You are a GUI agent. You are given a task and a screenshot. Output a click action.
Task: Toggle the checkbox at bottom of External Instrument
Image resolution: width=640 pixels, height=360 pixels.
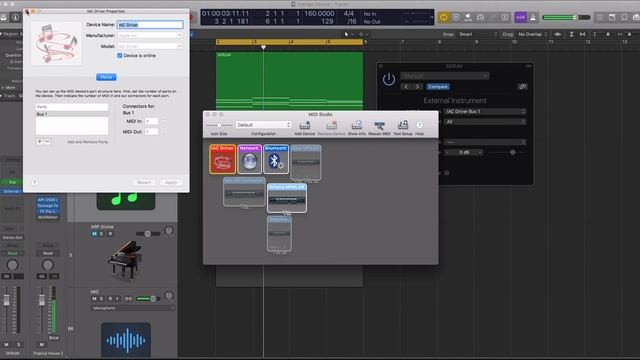(447, 173)
